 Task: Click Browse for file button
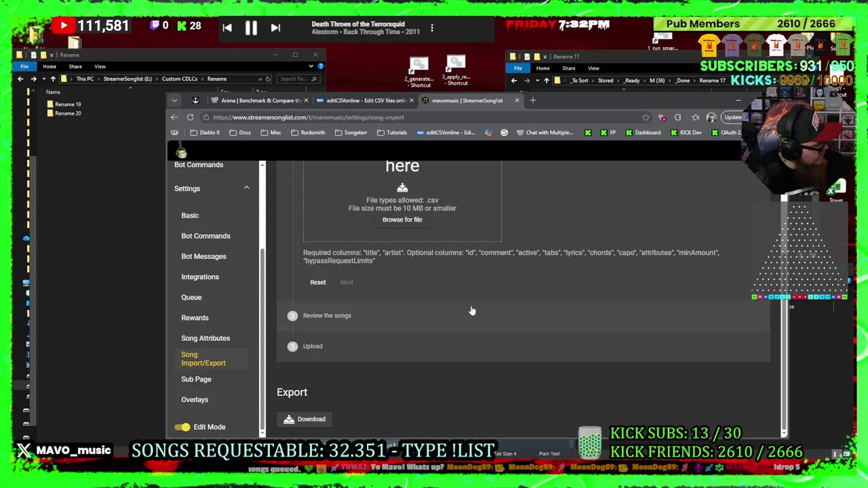402,220
